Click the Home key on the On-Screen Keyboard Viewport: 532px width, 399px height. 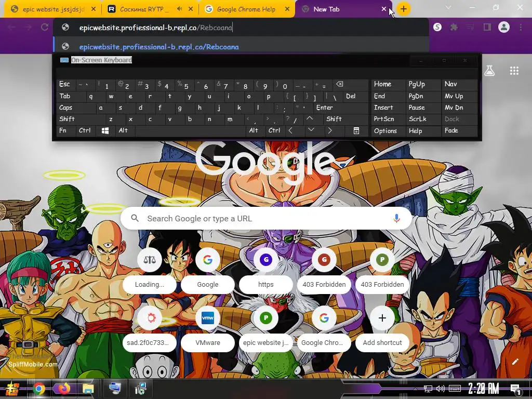click(x=388, y=84)
